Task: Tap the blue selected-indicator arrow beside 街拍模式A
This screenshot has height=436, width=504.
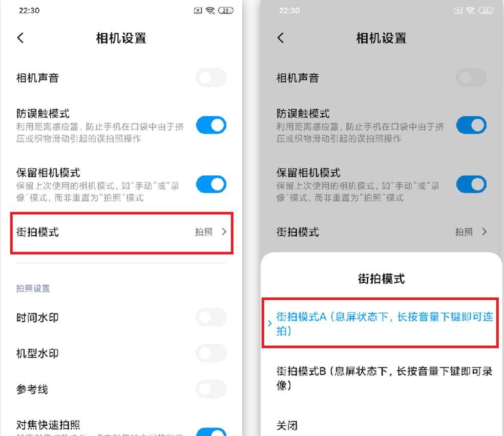Action: (x=270, y=323)
